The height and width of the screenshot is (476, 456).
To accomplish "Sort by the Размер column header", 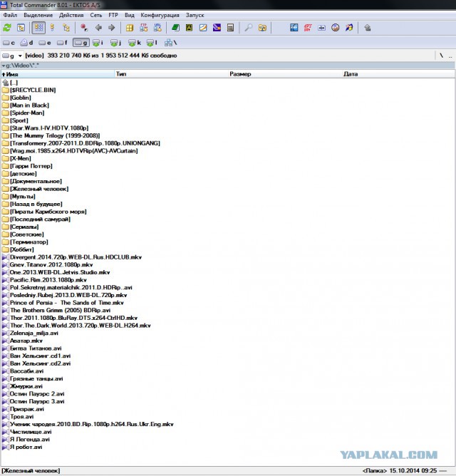I will (285, 74).
